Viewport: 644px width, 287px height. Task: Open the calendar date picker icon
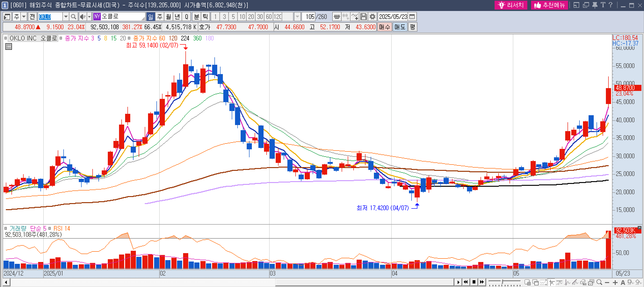(x=412, y=17)
